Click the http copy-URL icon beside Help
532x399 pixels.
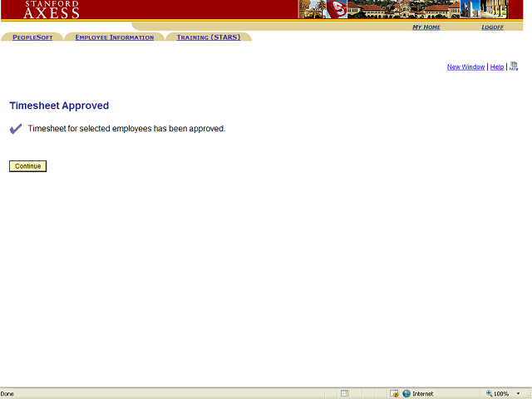(514, 66)
